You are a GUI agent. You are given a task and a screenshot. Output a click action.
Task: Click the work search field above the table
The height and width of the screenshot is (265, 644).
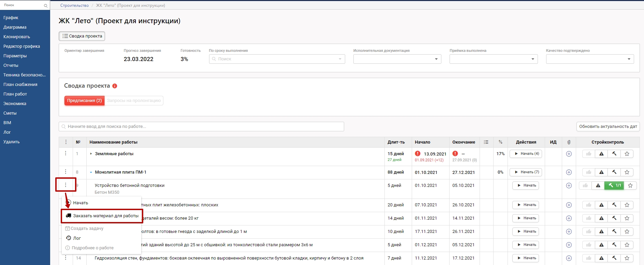pos(201,127)
